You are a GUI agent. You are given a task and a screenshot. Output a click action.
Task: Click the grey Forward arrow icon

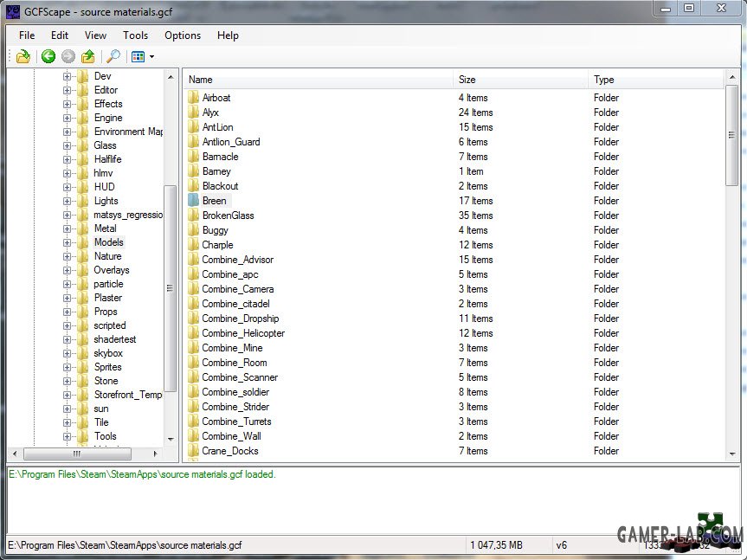point(68,56)
